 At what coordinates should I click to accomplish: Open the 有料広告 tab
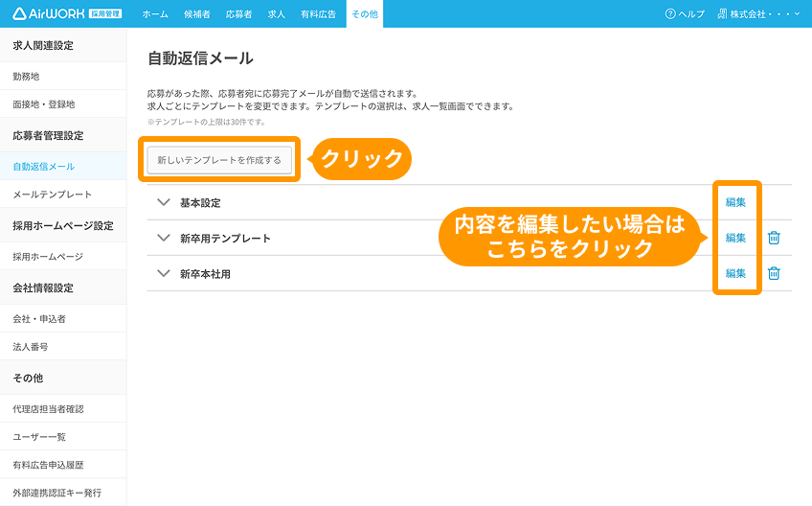318,14
